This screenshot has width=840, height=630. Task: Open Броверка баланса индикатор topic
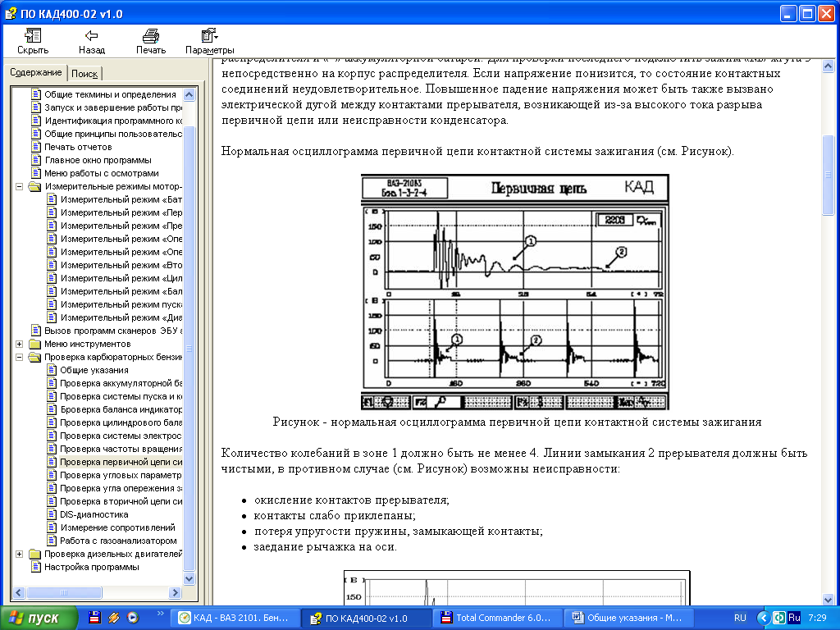tap(121, 409)
